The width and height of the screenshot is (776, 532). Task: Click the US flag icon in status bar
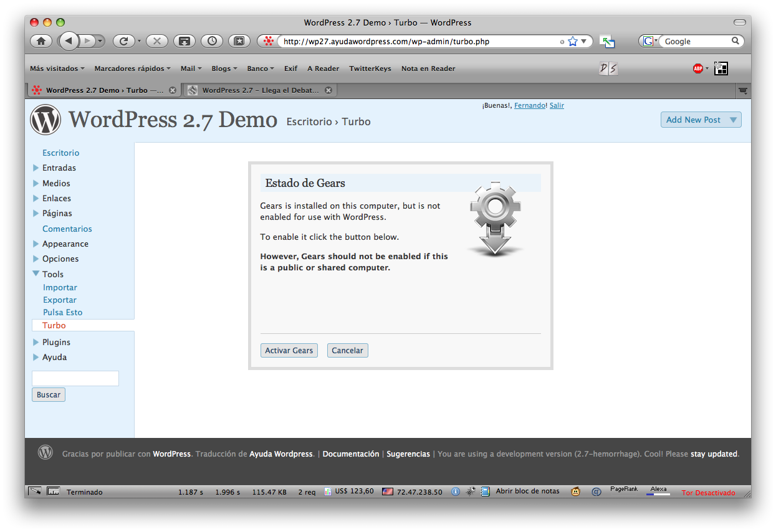[x=388, y=492]
